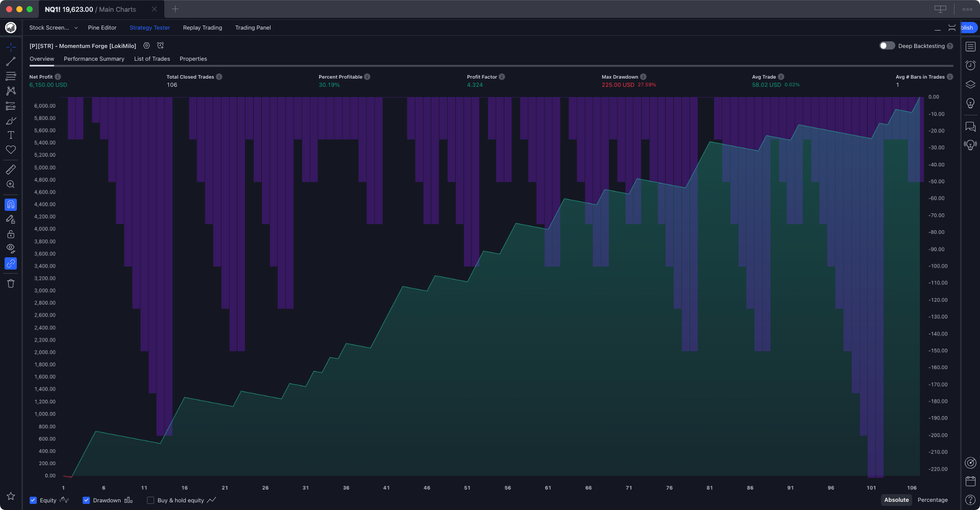Click the TradingView logo icon
The image size is (980, 510).
11,28
